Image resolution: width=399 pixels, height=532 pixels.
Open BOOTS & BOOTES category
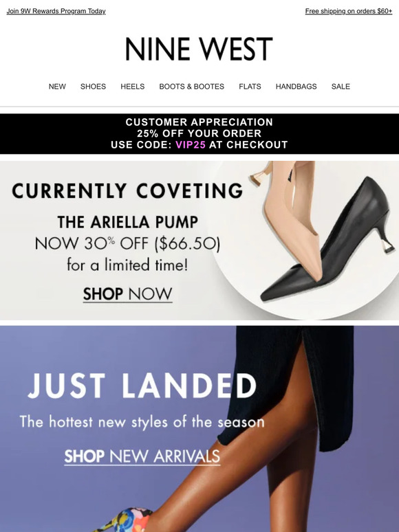191,87
